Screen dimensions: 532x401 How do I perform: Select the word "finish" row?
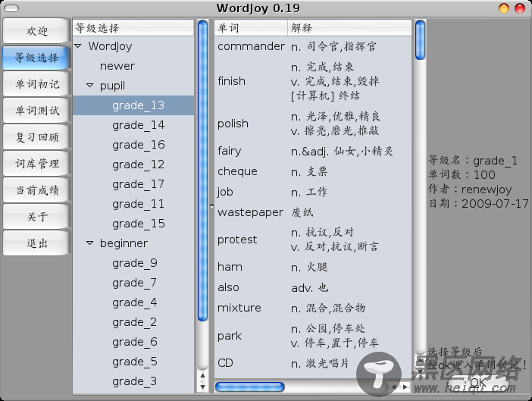(x=313, y=81)
